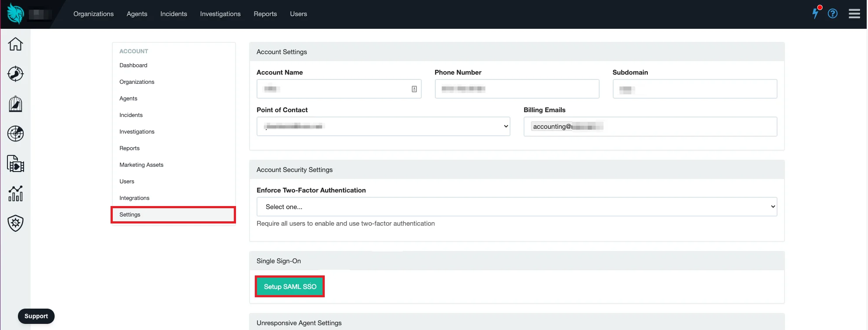Image resolution: width=868 pixels, height=330 pixels.
Task: Click into the Phone Number field
Action: tap(517, 89)
